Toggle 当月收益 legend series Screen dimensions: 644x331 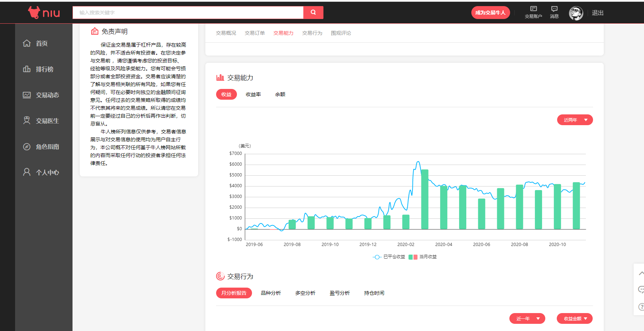[423, 257]
